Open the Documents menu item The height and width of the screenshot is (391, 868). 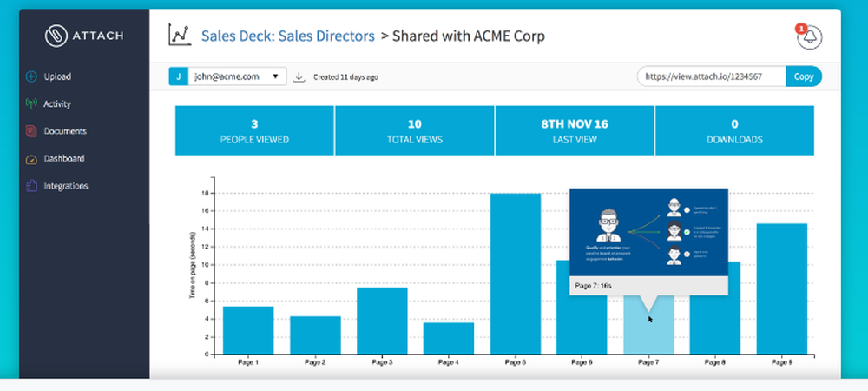coord(65,131)
